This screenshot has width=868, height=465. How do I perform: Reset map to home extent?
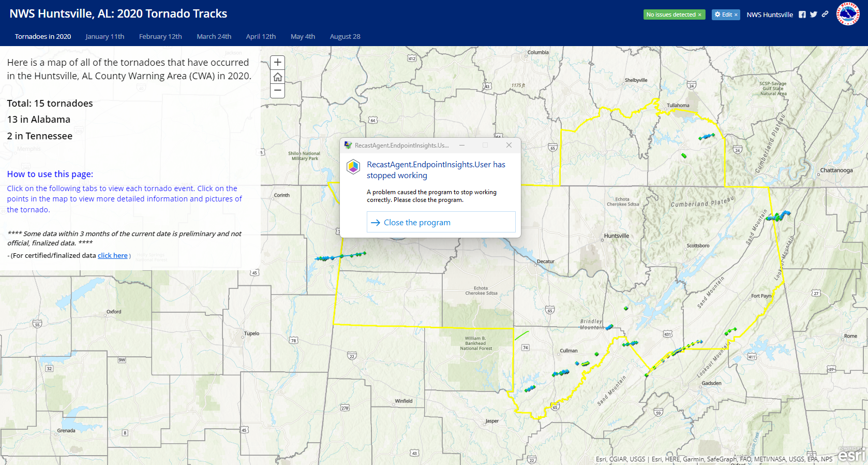pyautogui.click(x=278, y=77)
